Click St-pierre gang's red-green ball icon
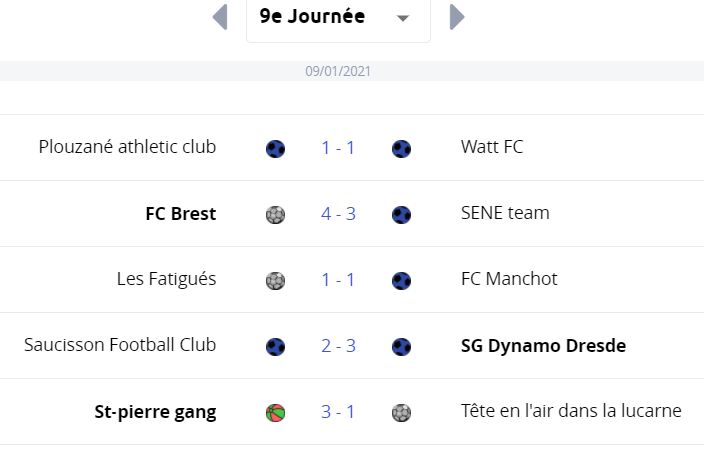This screenshot has height=457, width=704. click(x=275, y=413)
